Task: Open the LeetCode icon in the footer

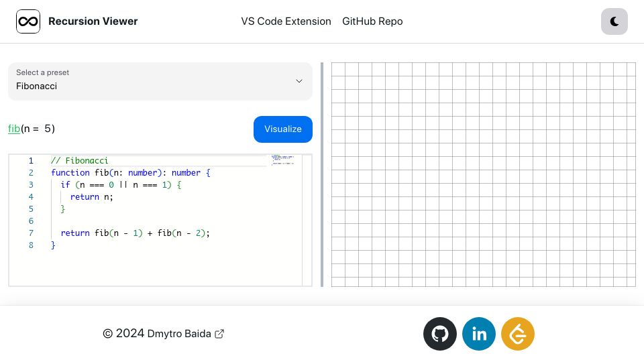Action: coord(518,334)
